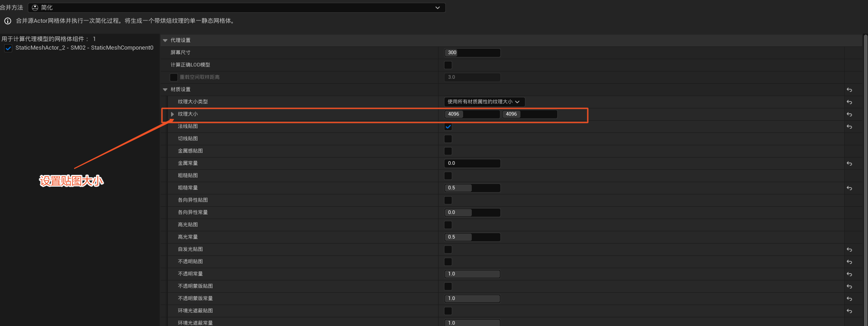Enable 金属感贴图 checkbox

tap(448, 151)
